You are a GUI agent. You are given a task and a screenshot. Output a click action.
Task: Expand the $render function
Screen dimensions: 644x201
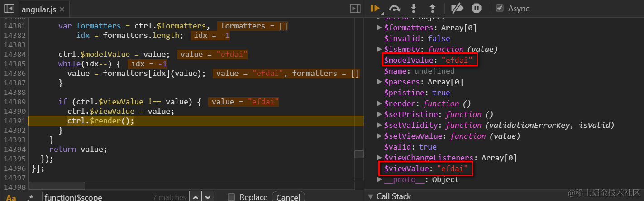(x=380, y=103)
